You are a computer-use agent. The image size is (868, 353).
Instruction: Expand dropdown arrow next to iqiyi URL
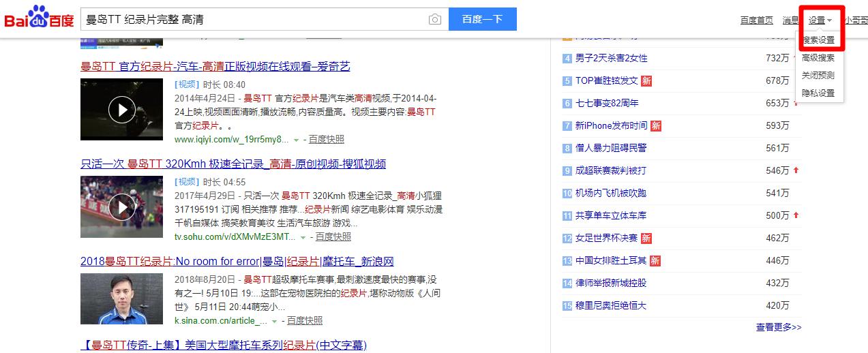click(297, 140)
